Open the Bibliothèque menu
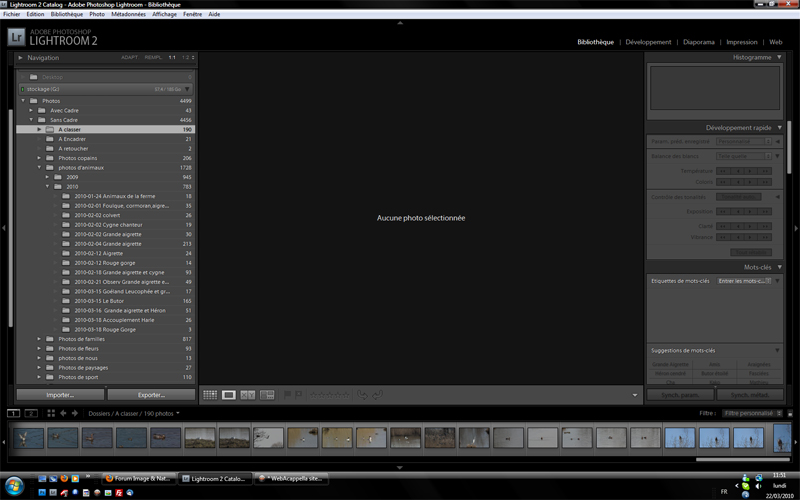This screenshot has width=800, height=500. (x=67, y=15)
